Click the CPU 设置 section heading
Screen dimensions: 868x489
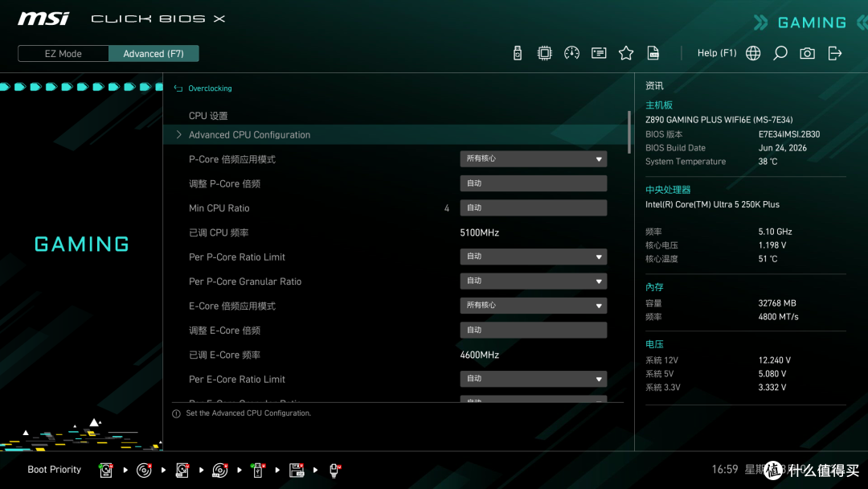(208, 116)
